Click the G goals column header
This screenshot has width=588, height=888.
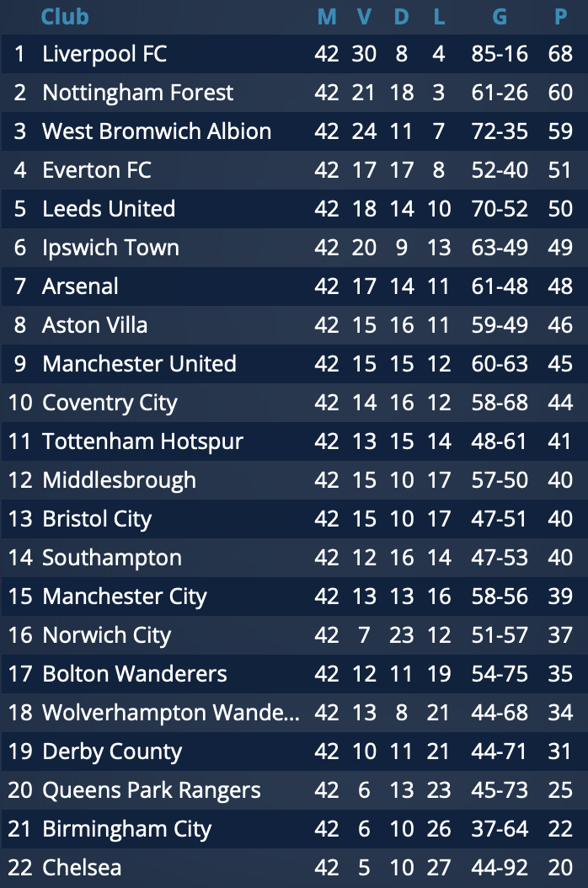pyautogui.click(x=500, y=17)
